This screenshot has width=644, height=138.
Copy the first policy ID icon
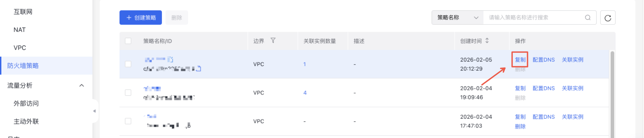pyautogui.click(x=198, y=69)
